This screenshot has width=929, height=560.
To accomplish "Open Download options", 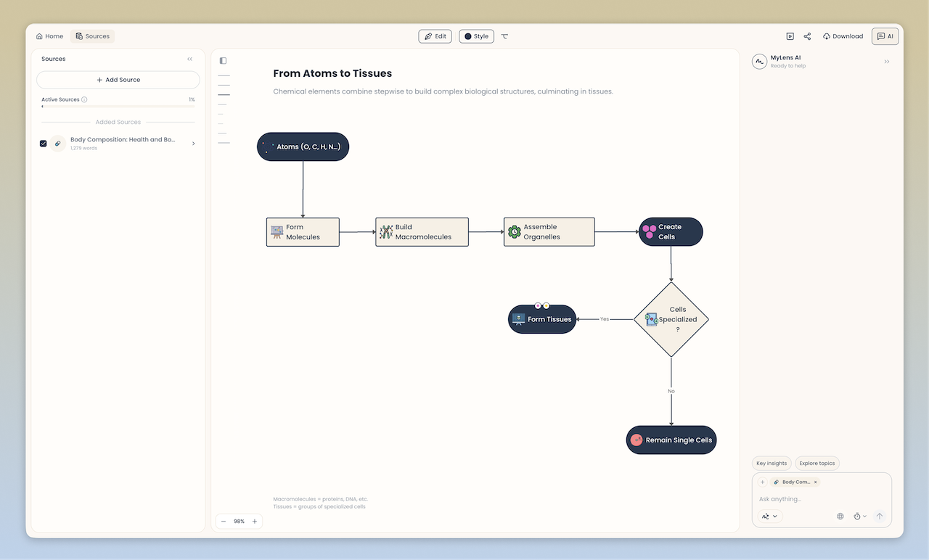I will tap(843, 36).
